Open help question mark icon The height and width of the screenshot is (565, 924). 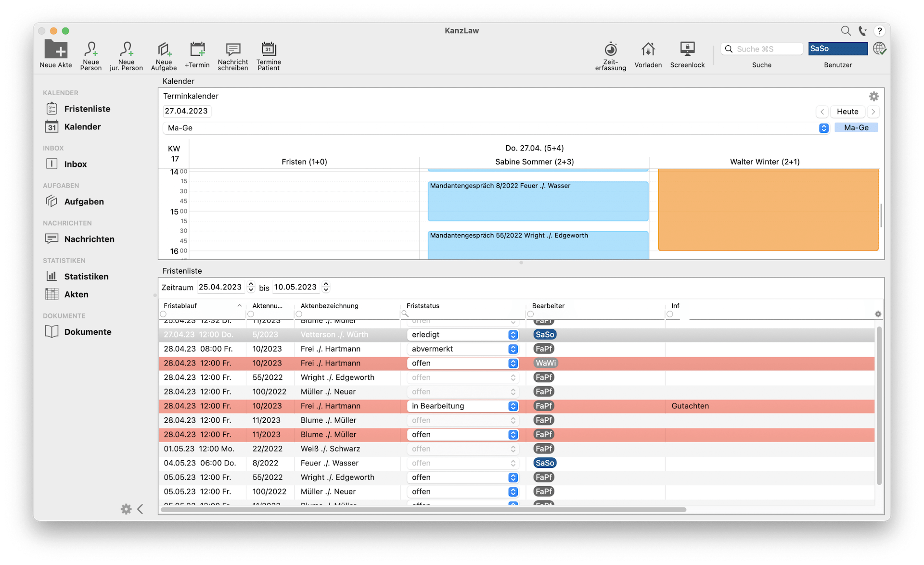[x=879, y=31]
